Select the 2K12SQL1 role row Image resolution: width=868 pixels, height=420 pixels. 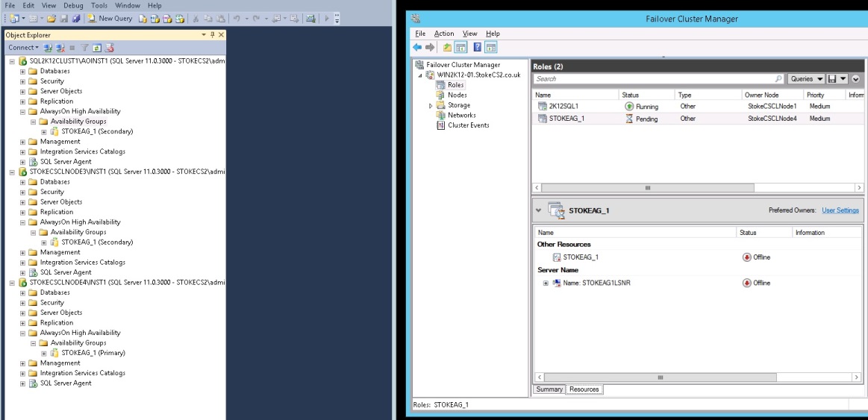click(698, 106)
